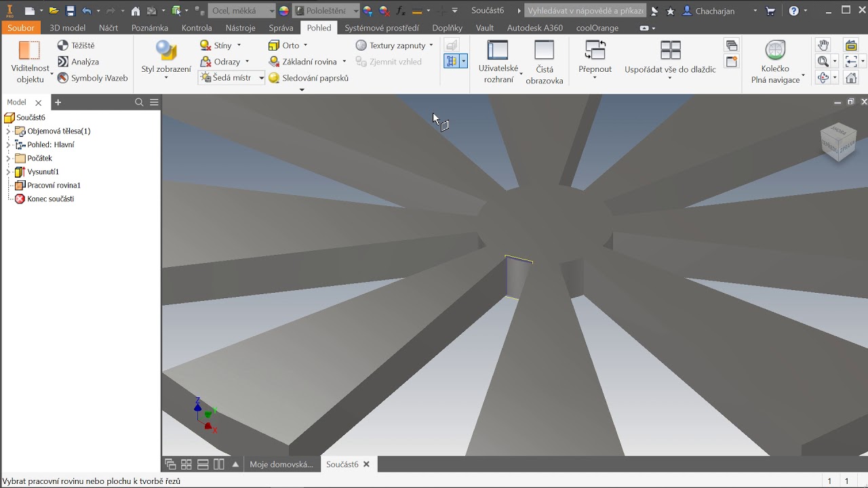
Task: Search the model browser with the magnifier
Action: (x=139, y=102)
